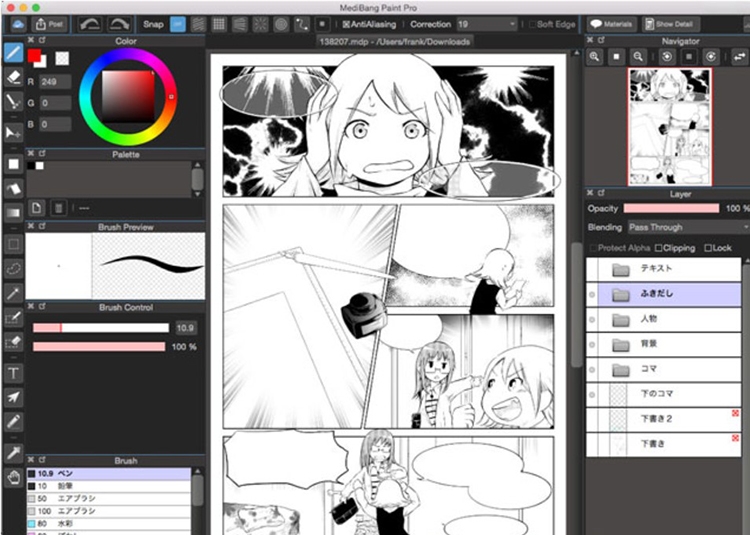The width and height of the screenshot is (750, 535).
Task: Click the Post button
Action: [x=49, y=24]
